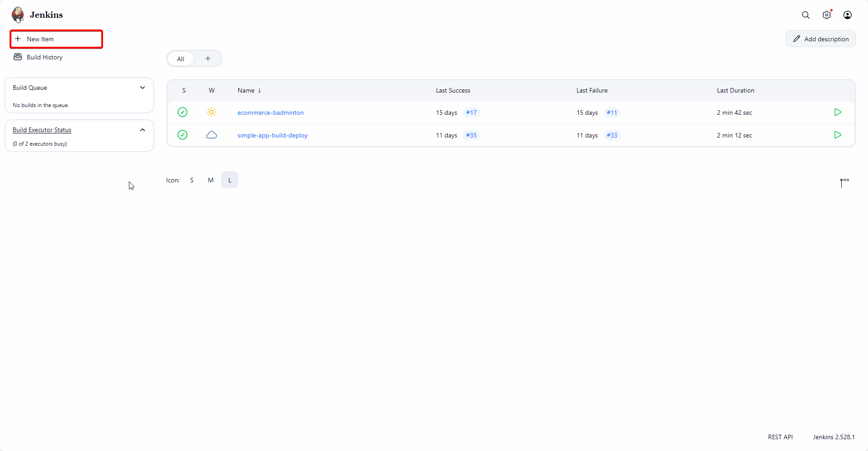
Task: Set icon size to Medium
Action: 211,180
